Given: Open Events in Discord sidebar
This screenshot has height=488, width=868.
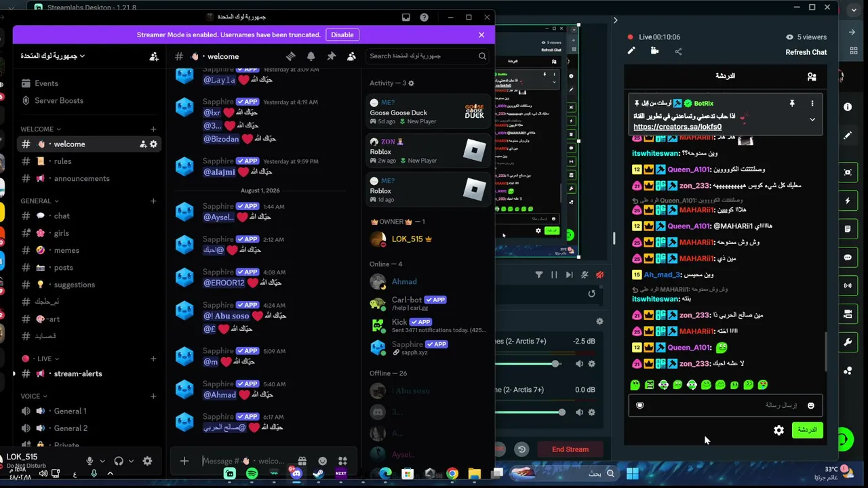Looking at the screenshot, I should point(46,83).
